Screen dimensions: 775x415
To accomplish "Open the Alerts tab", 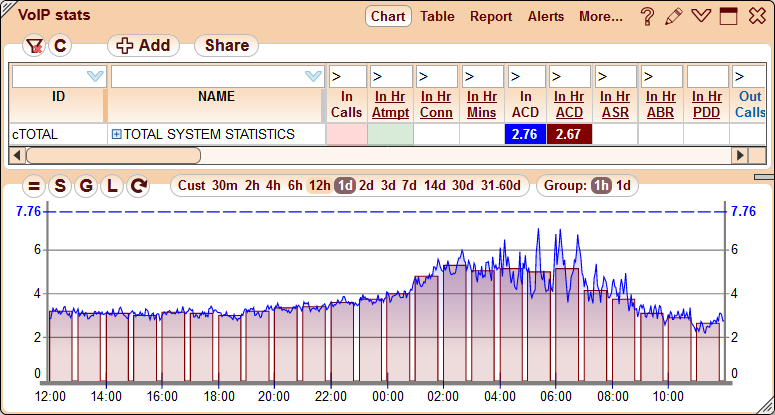I will 546,17.
